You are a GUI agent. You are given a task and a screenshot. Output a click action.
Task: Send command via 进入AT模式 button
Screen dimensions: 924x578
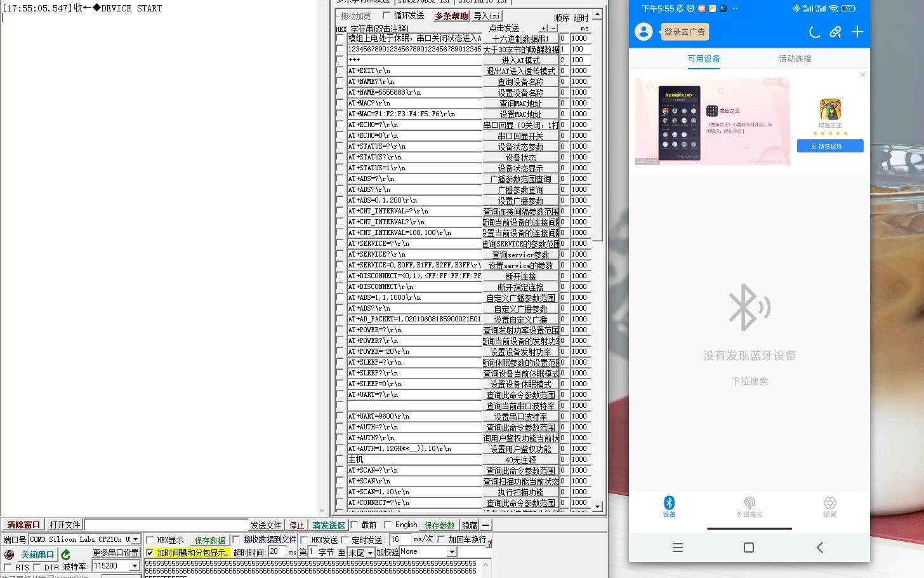[x=520, y=60]
